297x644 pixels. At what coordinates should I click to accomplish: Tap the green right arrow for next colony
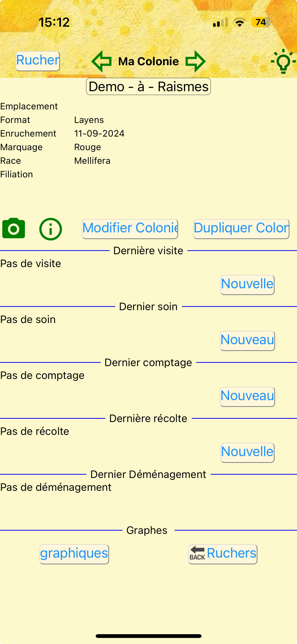[195, 61]
